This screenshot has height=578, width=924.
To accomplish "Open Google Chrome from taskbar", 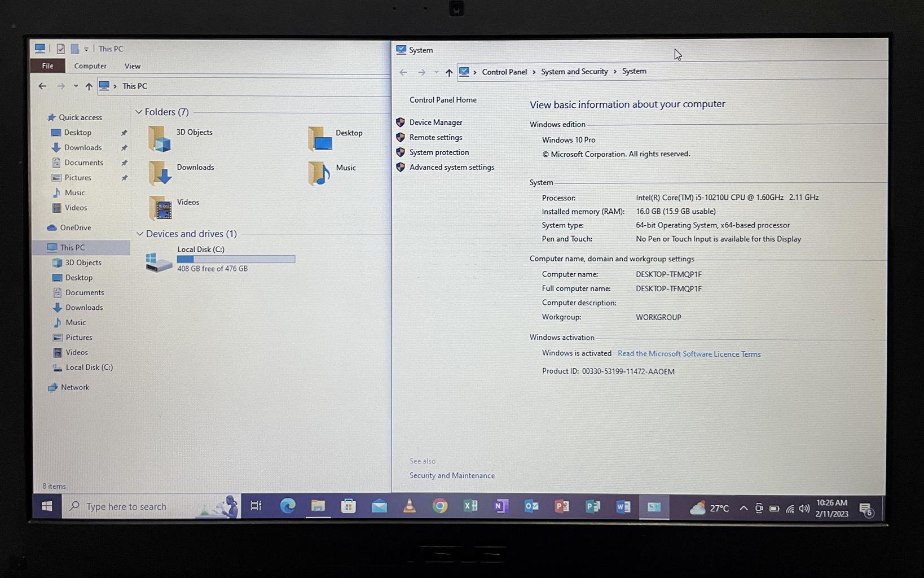I will [440, 506].
